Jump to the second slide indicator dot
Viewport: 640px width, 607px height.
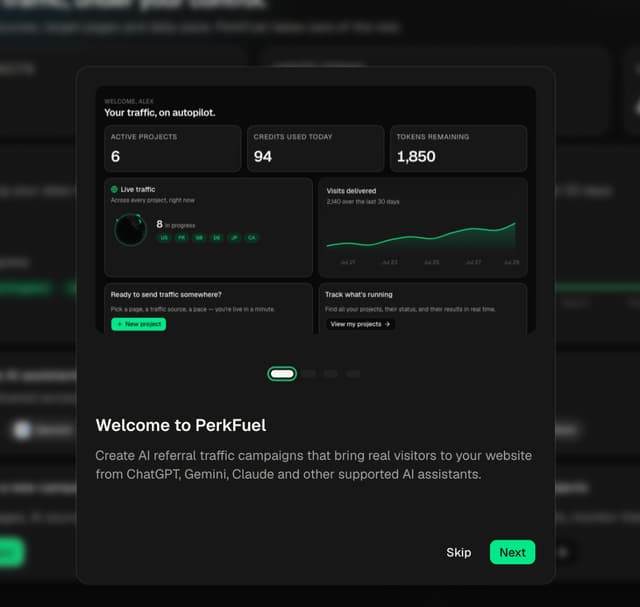[x=309, y=374]
